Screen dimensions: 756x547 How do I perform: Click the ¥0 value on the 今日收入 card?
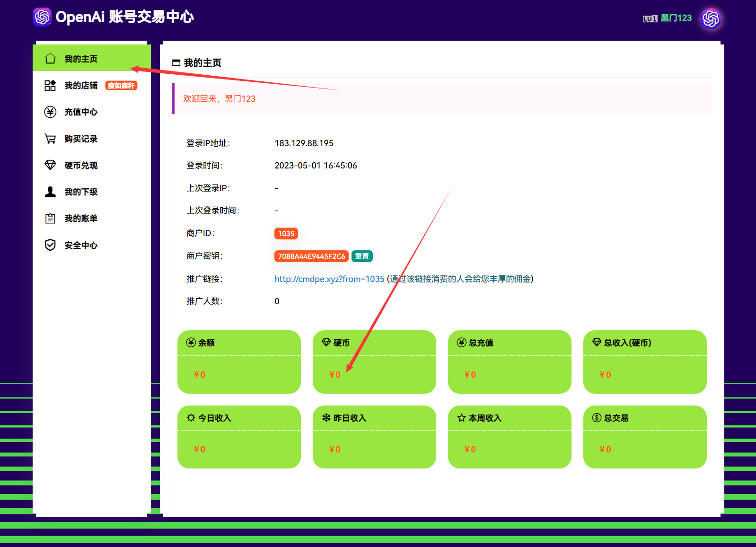tap(200, 449)
